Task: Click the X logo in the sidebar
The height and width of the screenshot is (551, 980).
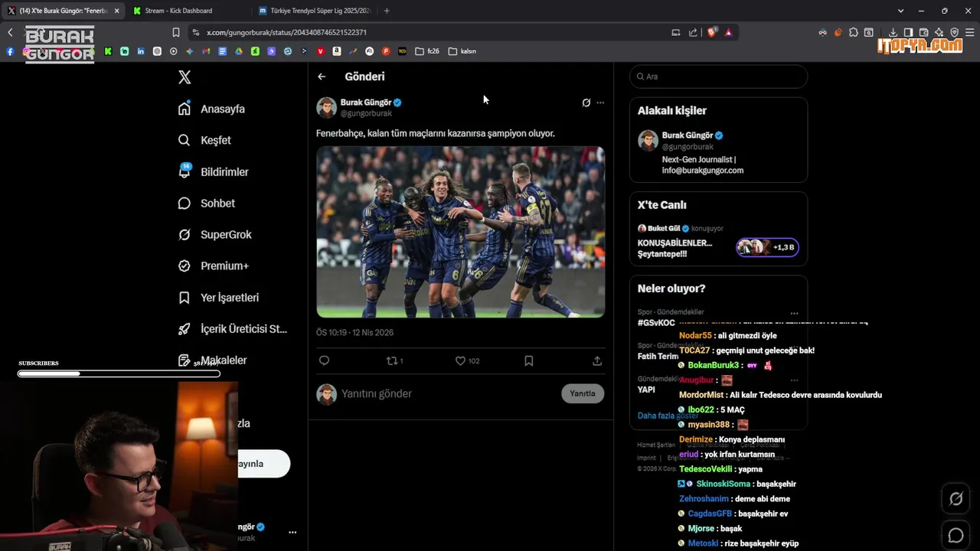Action: (x=185, y=77)
